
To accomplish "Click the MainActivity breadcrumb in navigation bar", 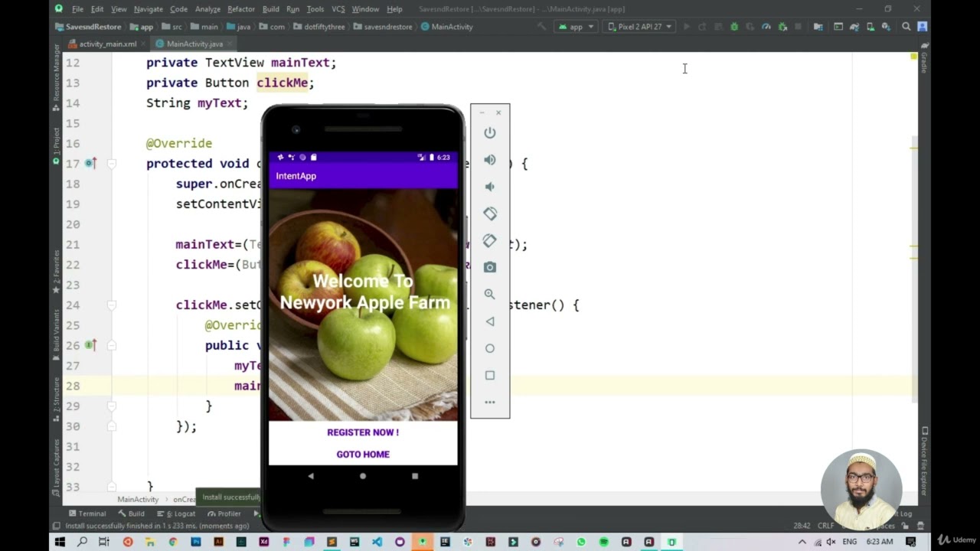I will [x=447, y=27].
